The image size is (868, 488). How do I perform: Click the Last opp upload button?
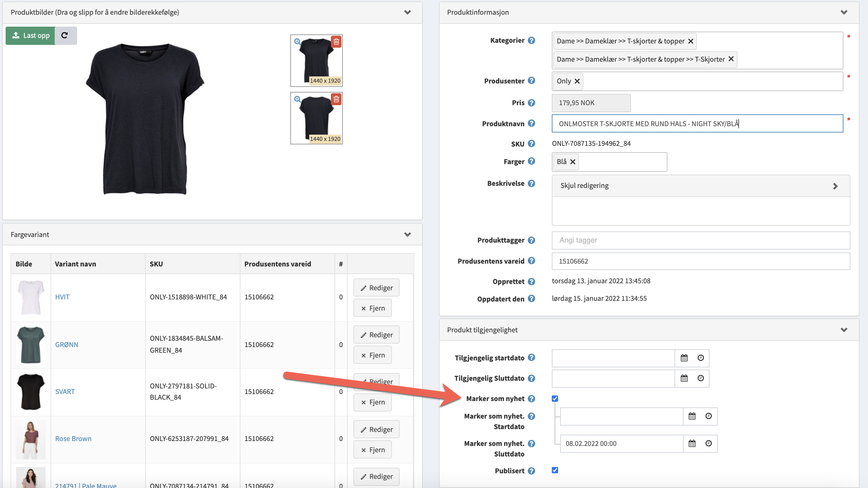[x=31, y=35]
